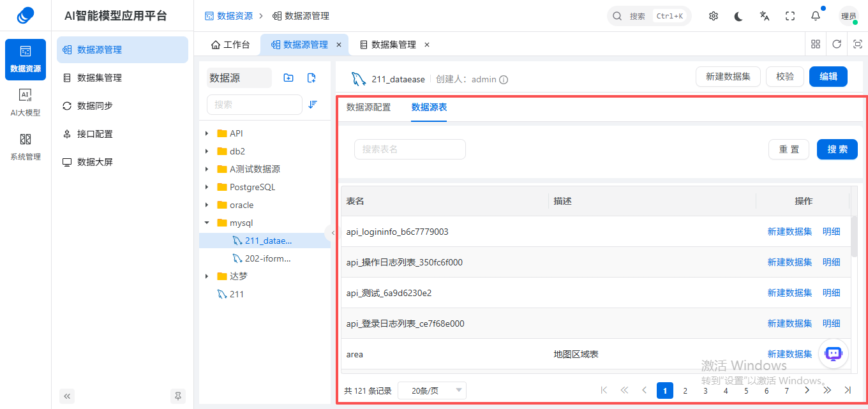Open the 20条/页 page size dropdown
The image size is (868, 409).
[x=432, y=390]
